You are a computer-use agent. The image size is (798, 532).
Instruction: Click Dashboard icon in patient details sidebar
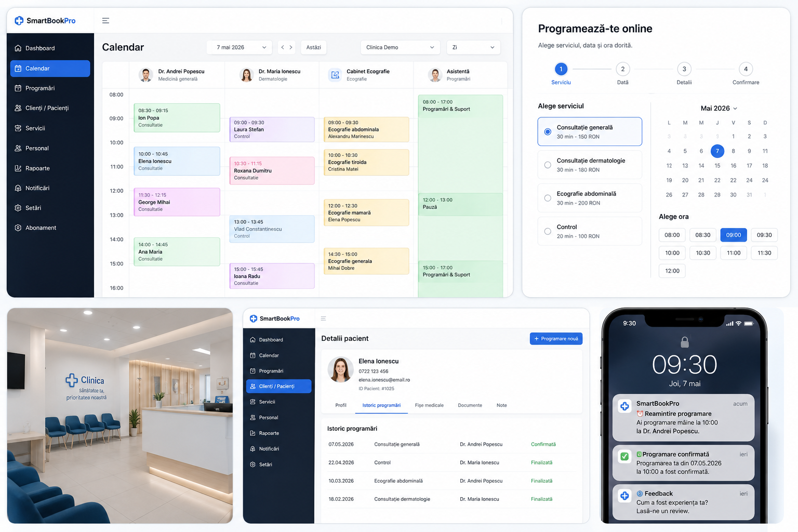click(253, 340)
